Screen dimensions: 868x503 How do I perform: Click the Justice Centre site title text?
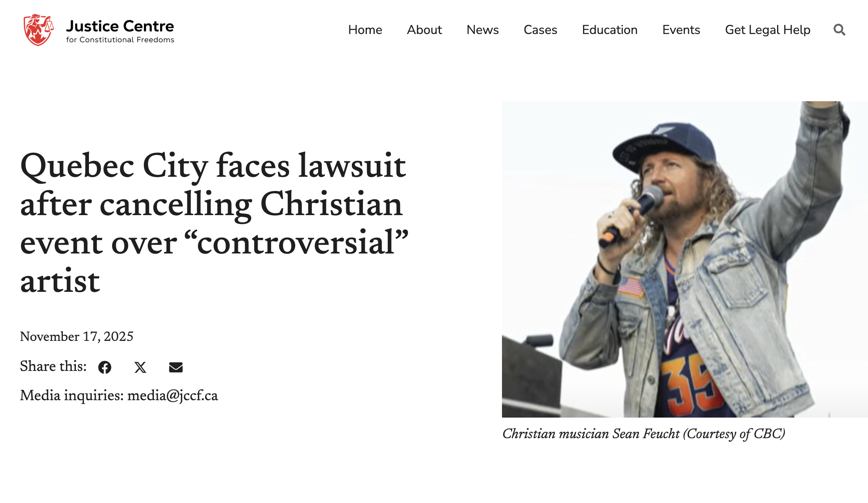coord(120,26)
